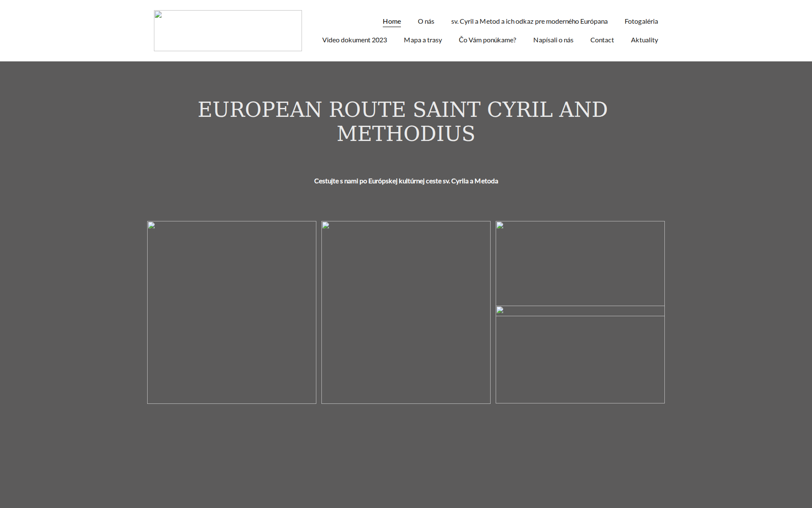
Task: Click the main EUROPEAN ROUTE heading
Action: 403,121
